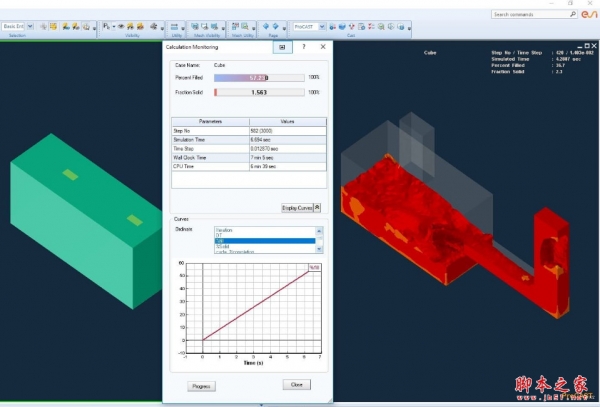Collapse curves with the Display Curves chevron
The height and width of the screenshot is (407, 600).
tap(317, 208)
